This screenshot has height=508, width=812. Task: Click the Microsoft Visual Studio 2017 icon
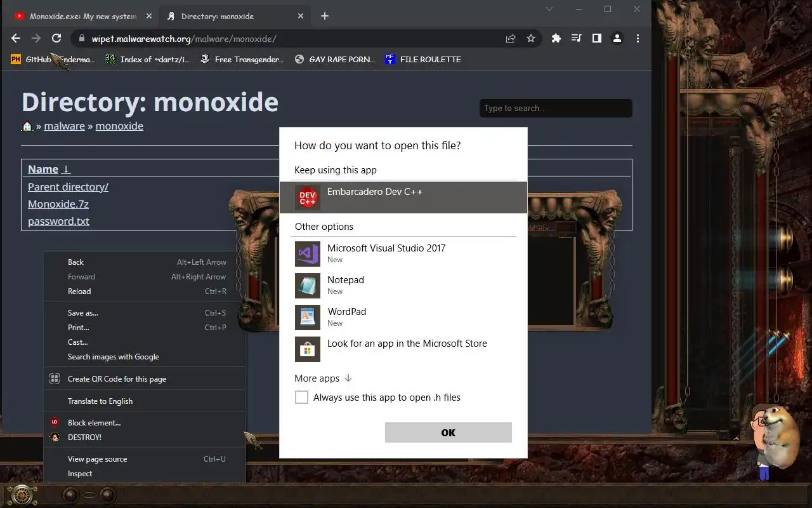click(x=308, y=254)
